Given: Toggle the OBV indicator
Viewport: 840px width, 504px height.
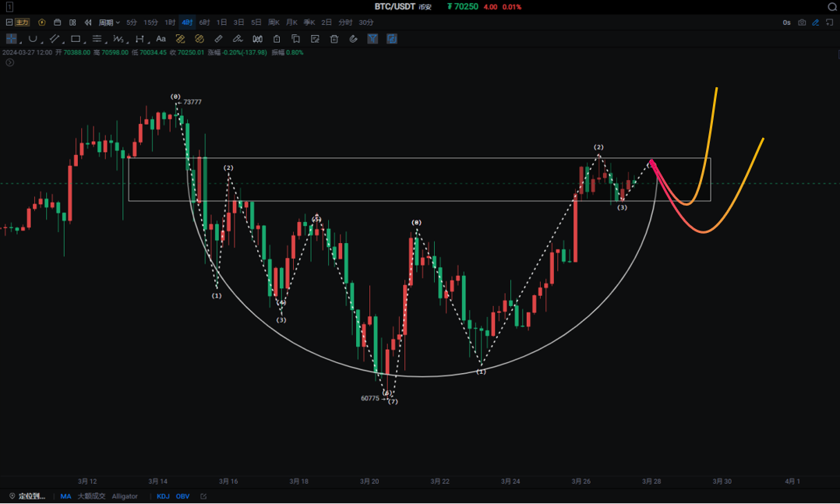Looking at the screenshot, I should (x=182, y=496).
